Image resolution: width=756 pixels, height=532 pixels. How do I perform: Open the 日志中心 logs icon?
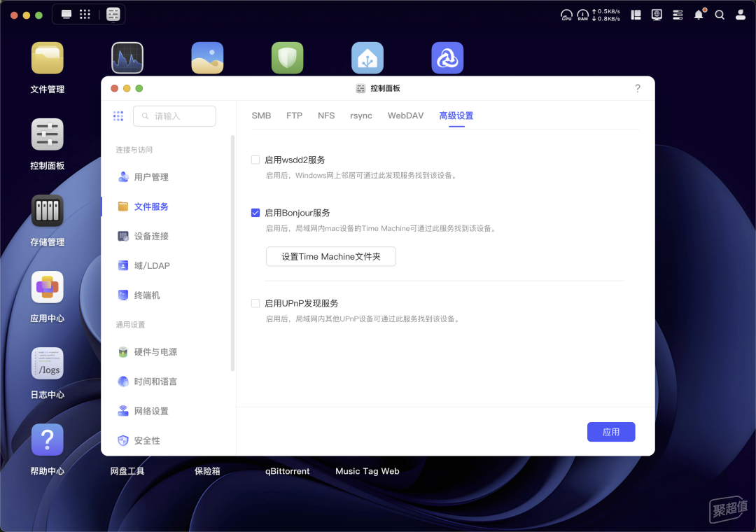pos(48,363)
